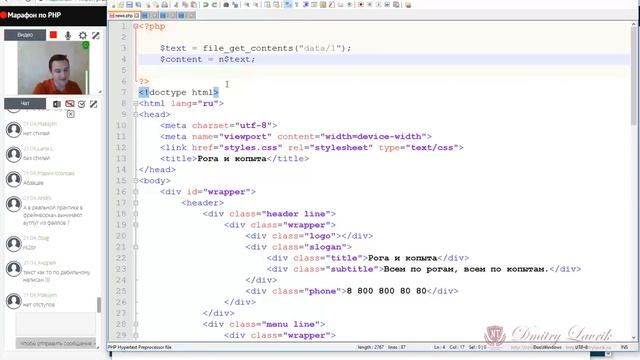Collapse the <head> fold marker

pos(136,115)
